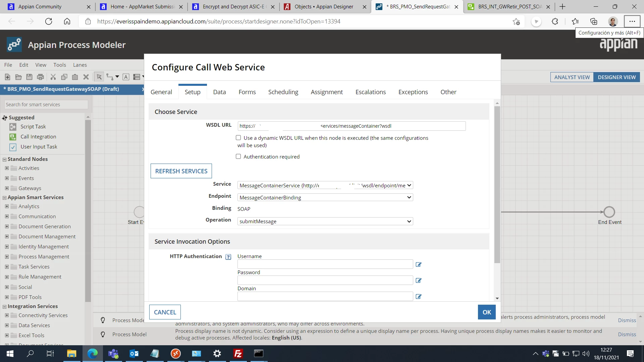
Task: Open the Other tab
Action: (448, 92)
